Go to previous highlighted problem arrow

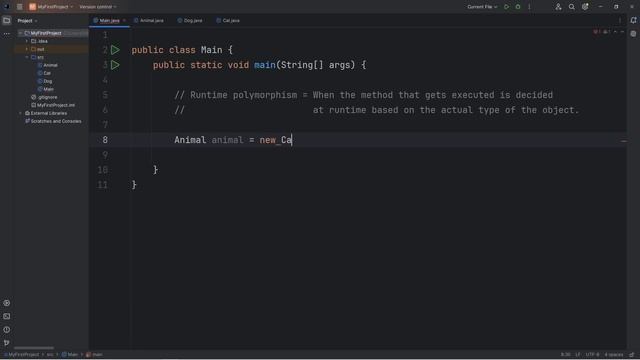pos(616,32)
